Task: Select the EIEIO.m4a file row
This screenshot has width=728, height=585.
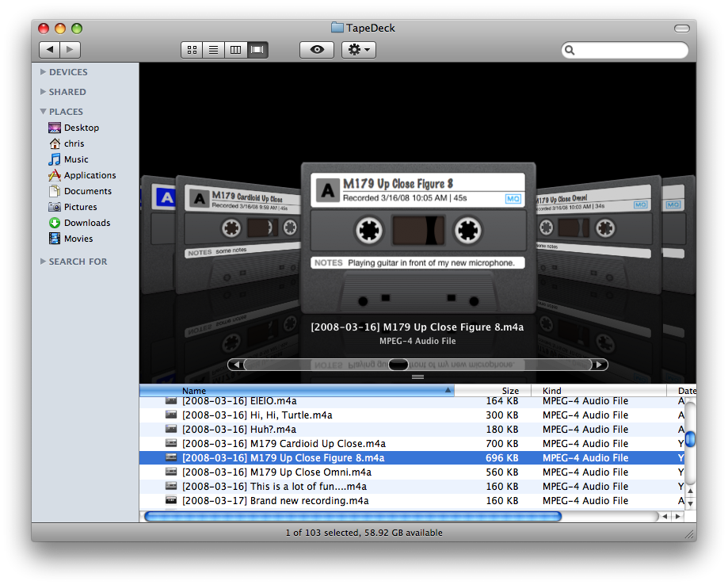Action: click(x=412, y=401)
